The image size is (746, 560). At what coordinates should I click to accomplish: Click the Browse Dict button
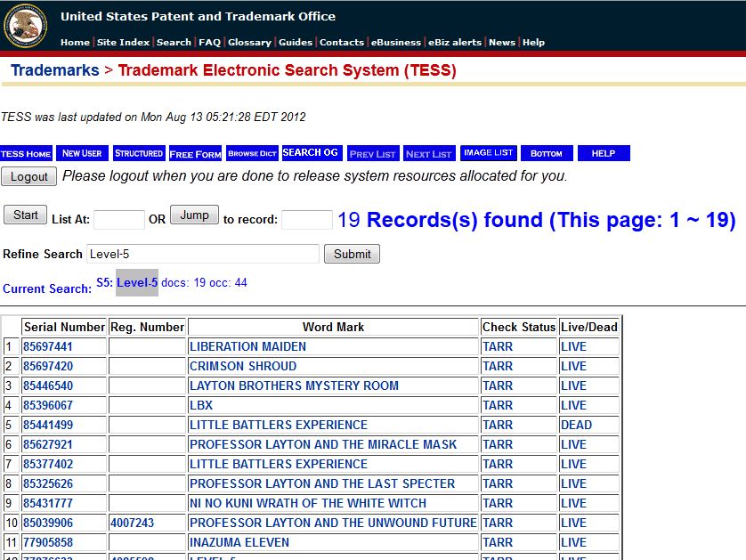pyautogui.click(x=252, y=153)
